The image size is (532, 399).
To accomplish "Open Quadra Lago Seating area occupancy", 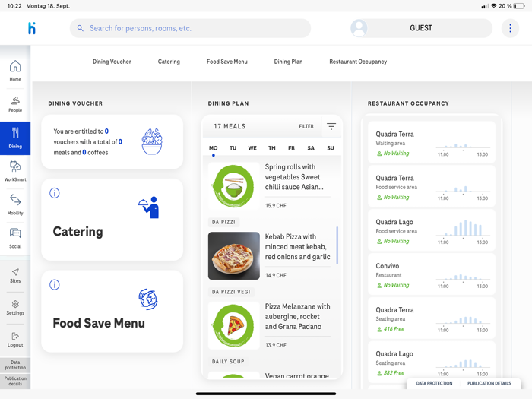I will click(432, 362).
